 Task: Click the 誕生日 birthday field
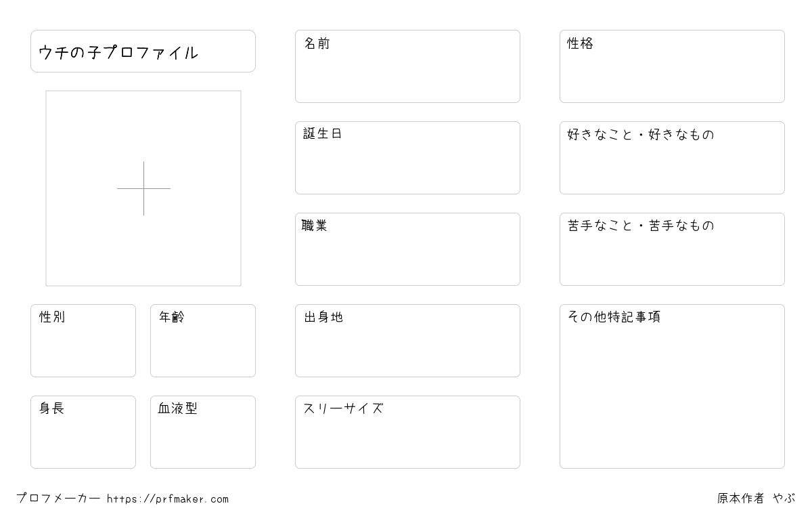[x=407, y=158]
